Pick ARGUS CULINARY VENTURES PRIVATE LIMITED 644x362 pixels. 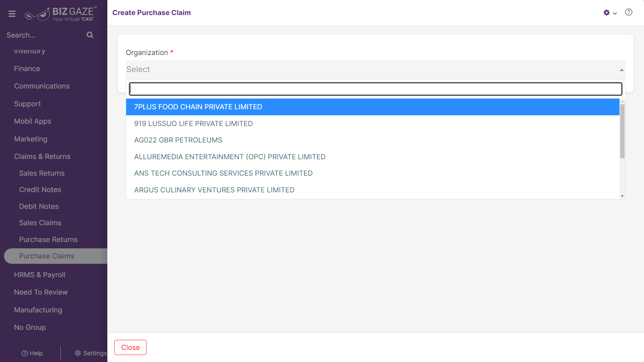point(373,190)
